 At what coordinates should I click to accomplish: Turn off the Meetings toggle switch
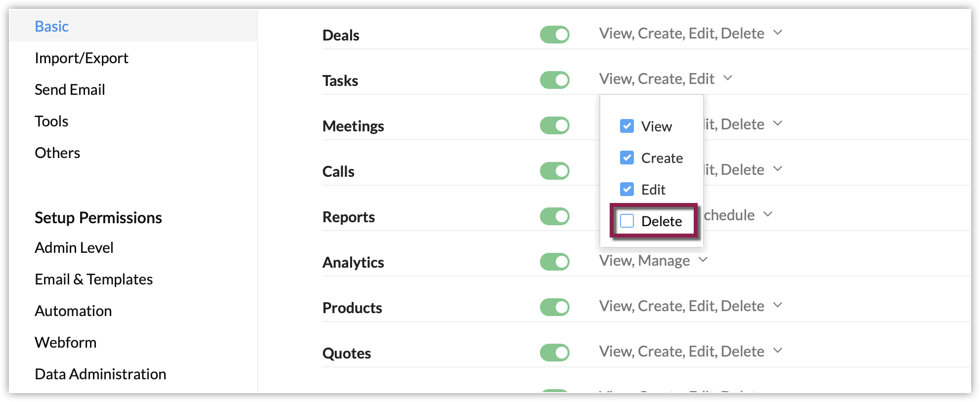(x=554, y=125)
